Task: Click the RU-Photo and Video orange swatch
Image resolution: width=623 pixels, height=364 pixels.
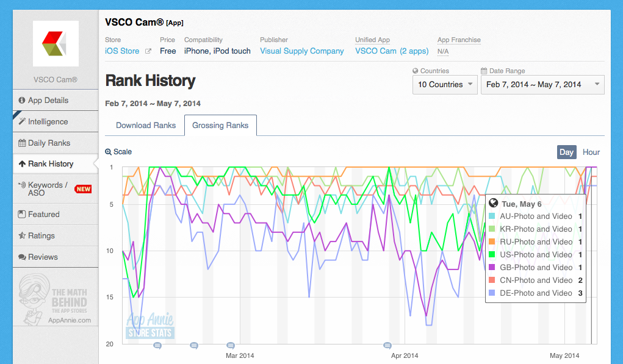Action: (x=492, y=241)
